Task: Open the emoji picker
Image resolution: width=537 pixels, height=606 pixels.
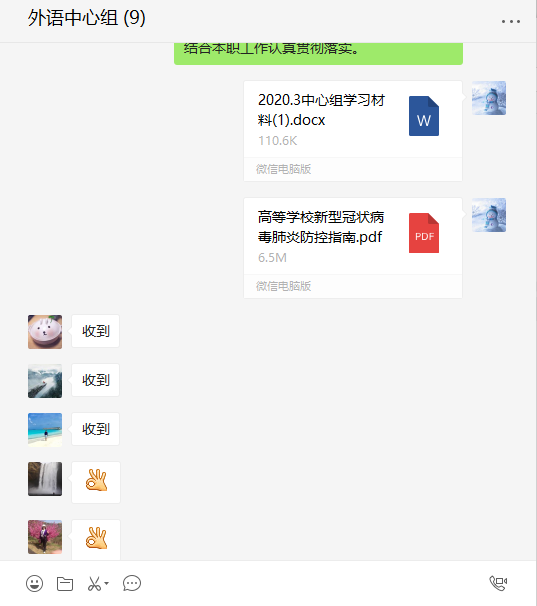Action: [x=34, y=583]
